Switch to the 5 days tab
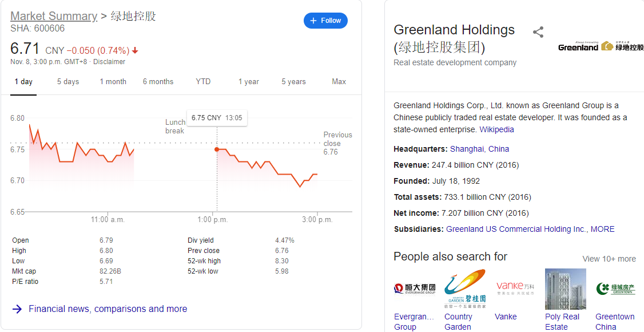The image size is (644, 332). coord(67,82)
